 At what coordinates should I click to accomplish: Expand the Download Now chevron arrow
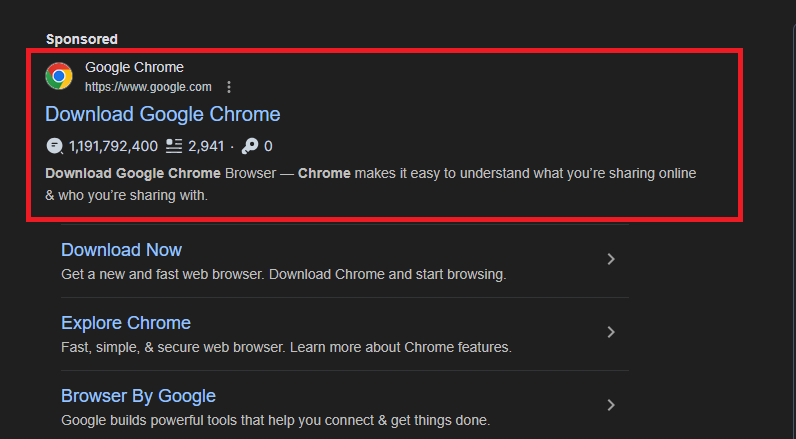tap(611, 260)
